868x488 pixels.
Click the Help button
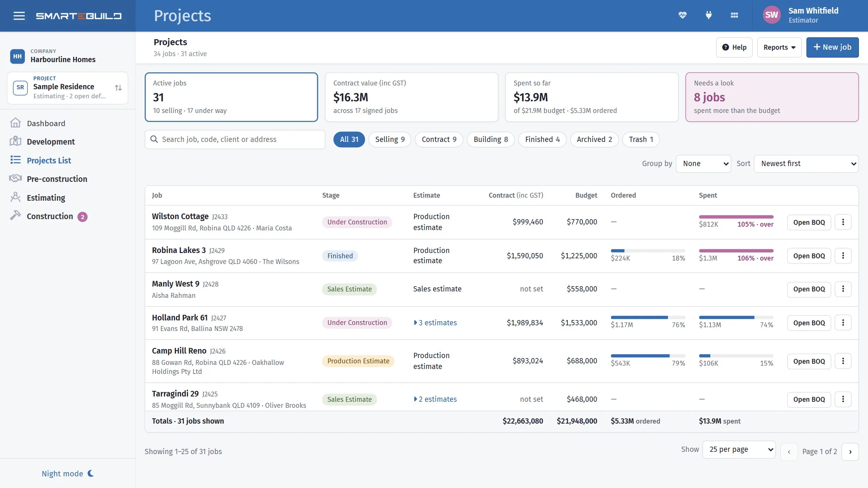click(x=734, y=47)
